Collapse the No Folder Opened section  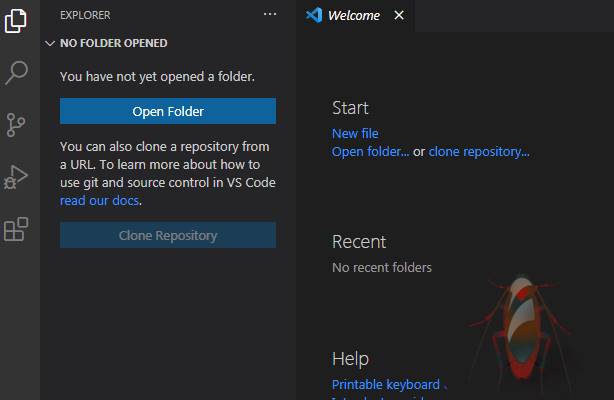tap(50, 43)
